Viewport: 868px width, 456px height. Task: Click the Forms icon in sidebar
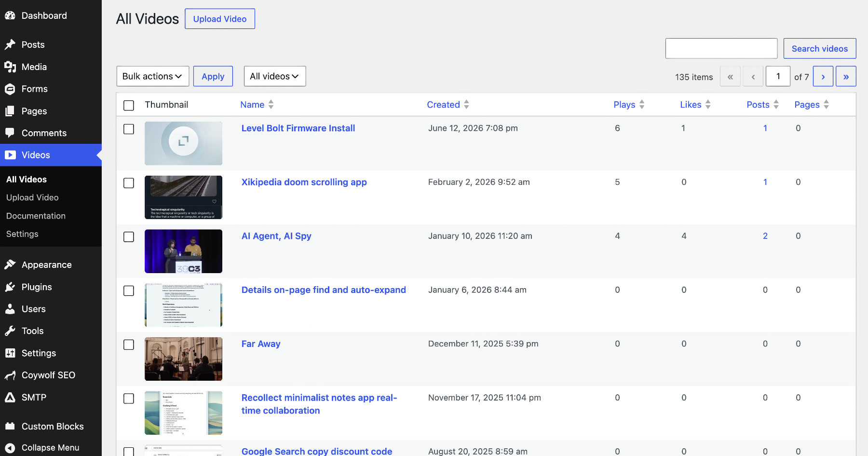(10, 89)
